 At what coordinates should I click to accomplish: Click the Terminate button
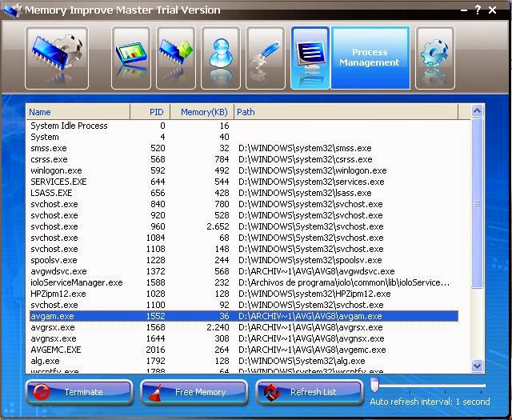79,392
